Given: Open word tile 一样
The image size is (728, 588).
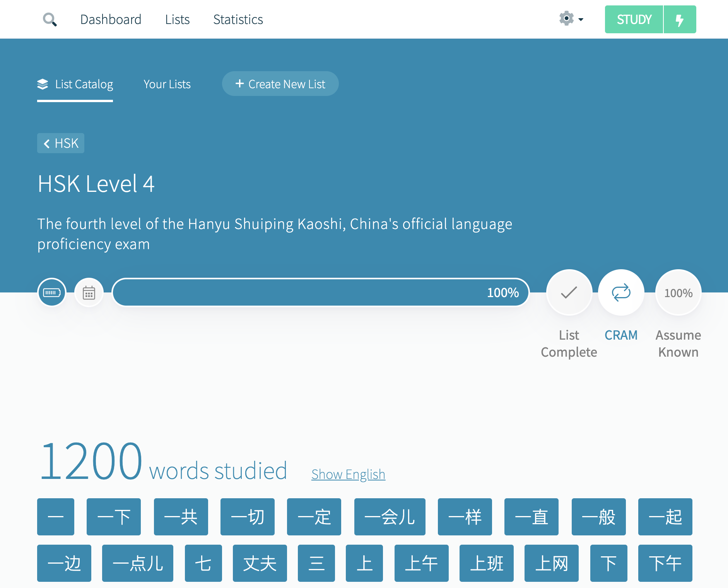Looking at the screenshot, I should [x=465, y=517].
